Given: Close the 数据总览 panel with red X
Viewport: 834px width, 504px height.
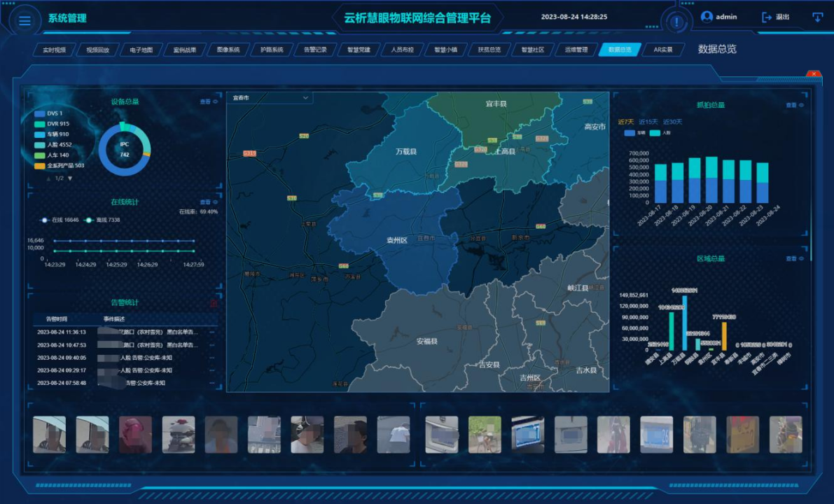Looking at the screenshot, I should (813, 74).
